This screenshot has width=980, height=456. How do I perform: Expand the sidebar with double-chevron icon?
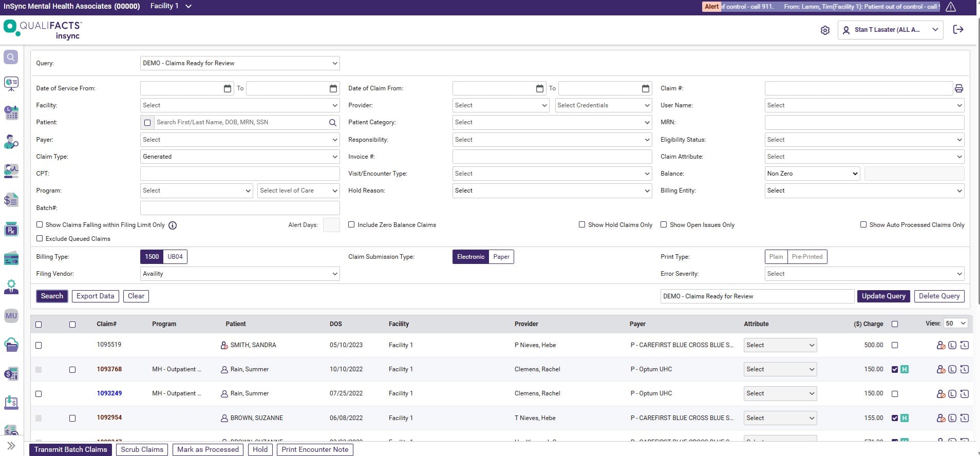(x=11, y=446)
